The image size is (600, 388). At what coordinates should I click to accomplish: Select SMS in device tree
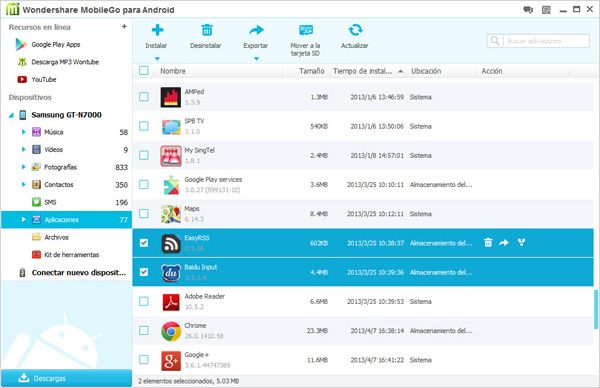(50, 202)
